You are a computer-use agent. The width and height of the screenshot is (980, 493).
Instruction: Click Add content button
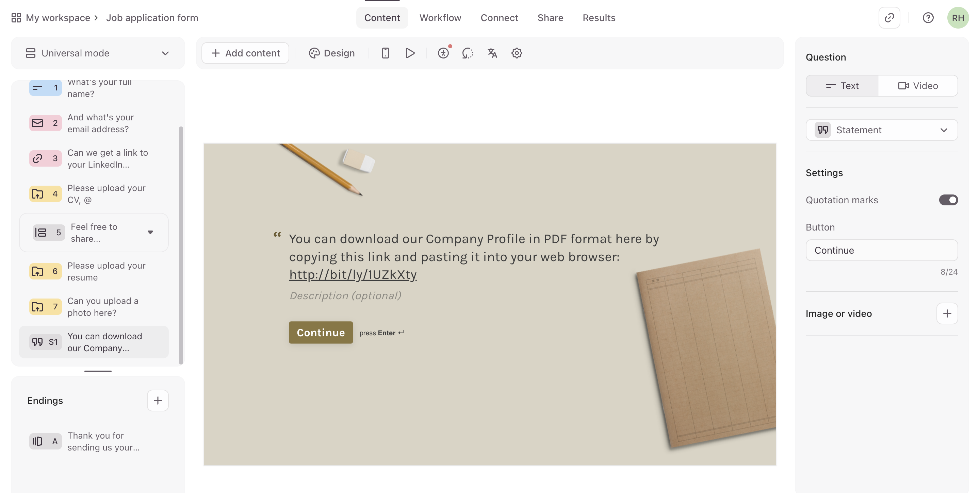(x=245, y=53)
